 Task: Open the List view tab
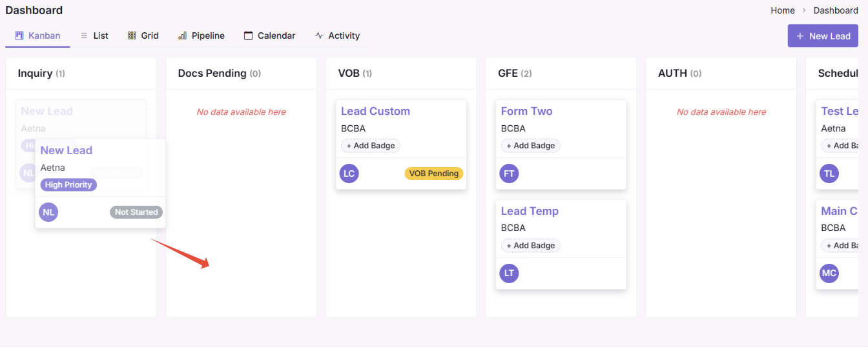point(94,35)
